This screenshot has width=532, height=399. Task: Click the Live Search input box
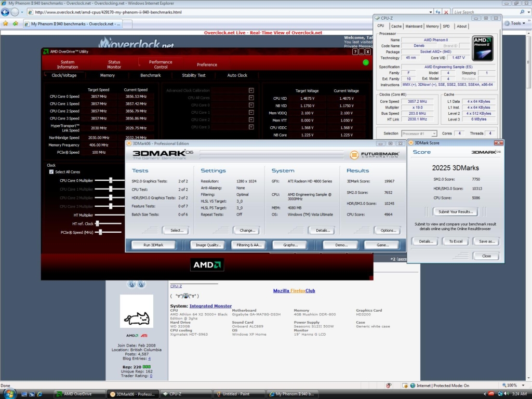click(x=486, y=12)
